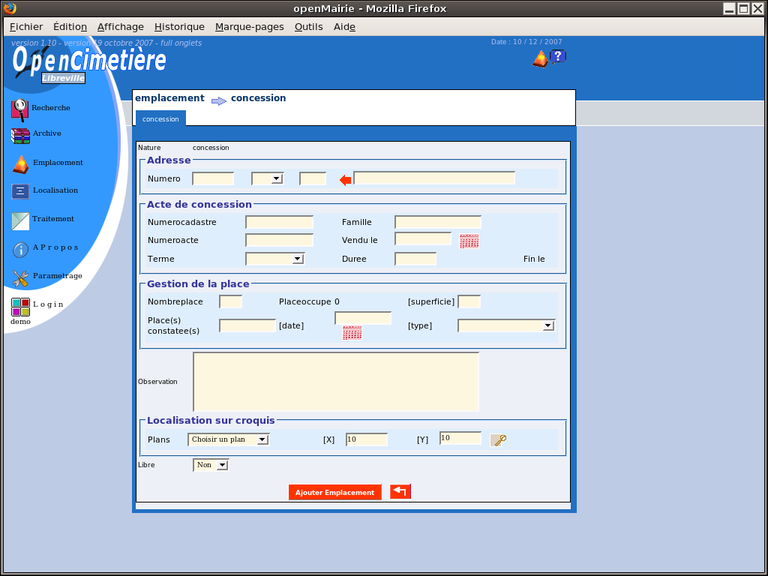Open Recherche from the sidebar icon
Viewport: 768px width, 576px height.
tap(20, 109)
